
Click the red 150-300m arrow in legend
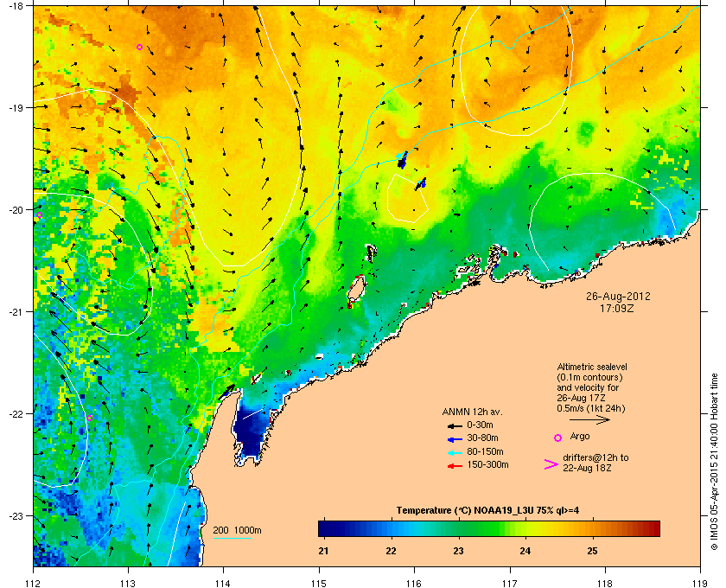[x=455, y=466]
